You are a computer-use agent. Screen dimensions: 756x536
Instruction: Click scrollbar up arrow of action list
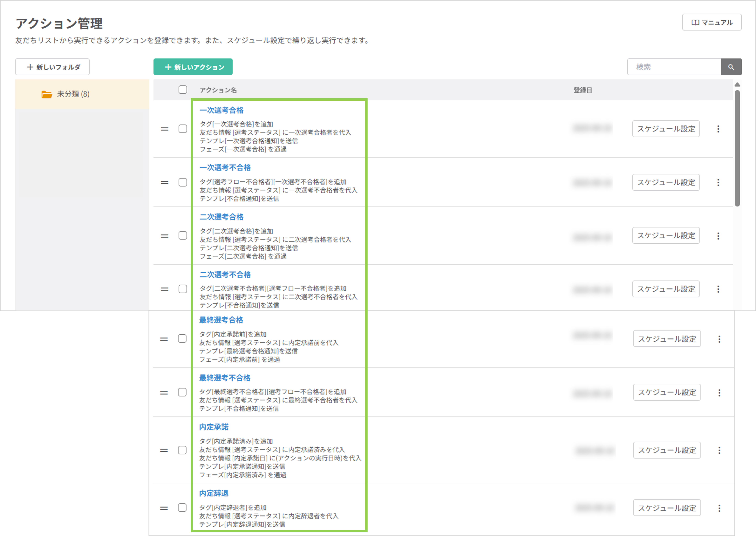click(737, 85)
